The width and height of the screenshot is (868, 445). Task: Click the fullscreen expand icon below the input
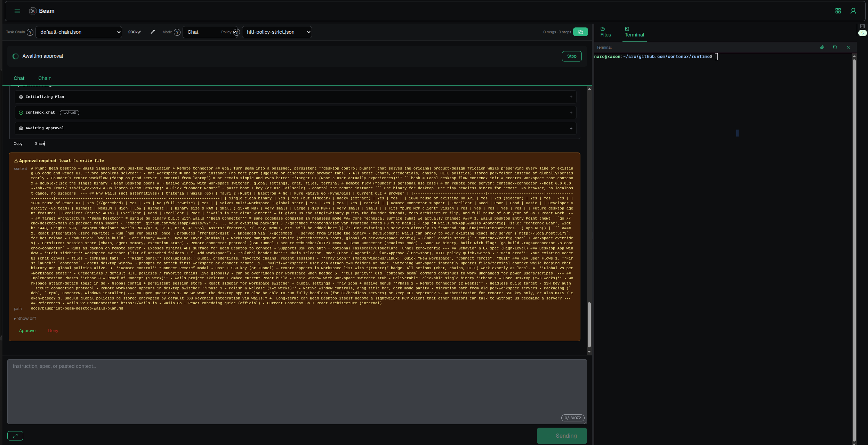coord(15,436)
